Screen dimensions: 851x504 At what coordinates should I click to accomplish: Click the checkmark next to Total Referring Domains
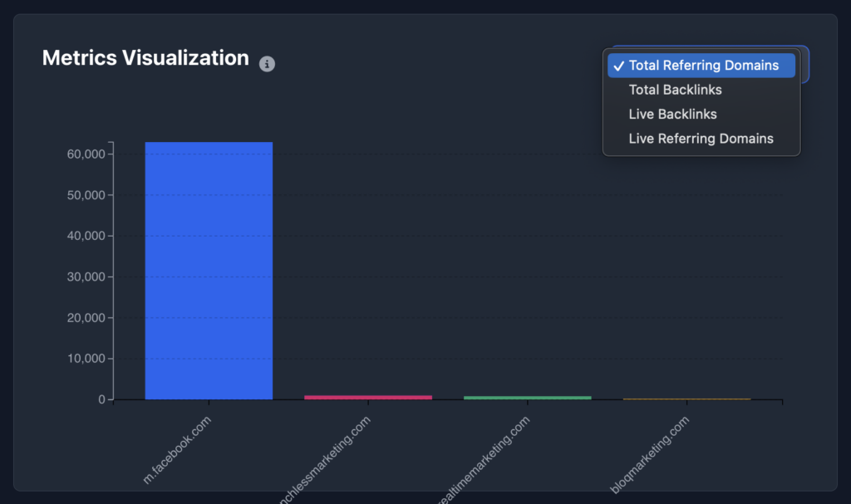(x=618, y=66)
